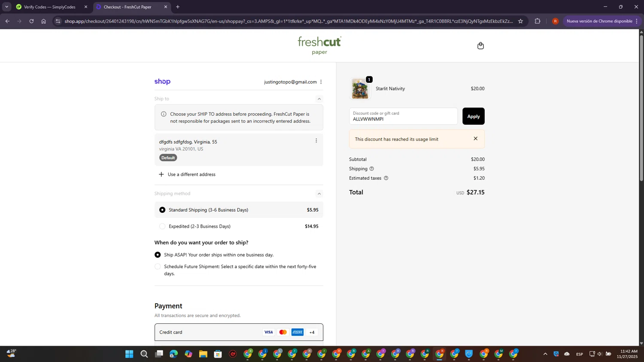Click the Shop logo
Image resolution: width=644 pixels, height=362 pixels.
(162, 81)
